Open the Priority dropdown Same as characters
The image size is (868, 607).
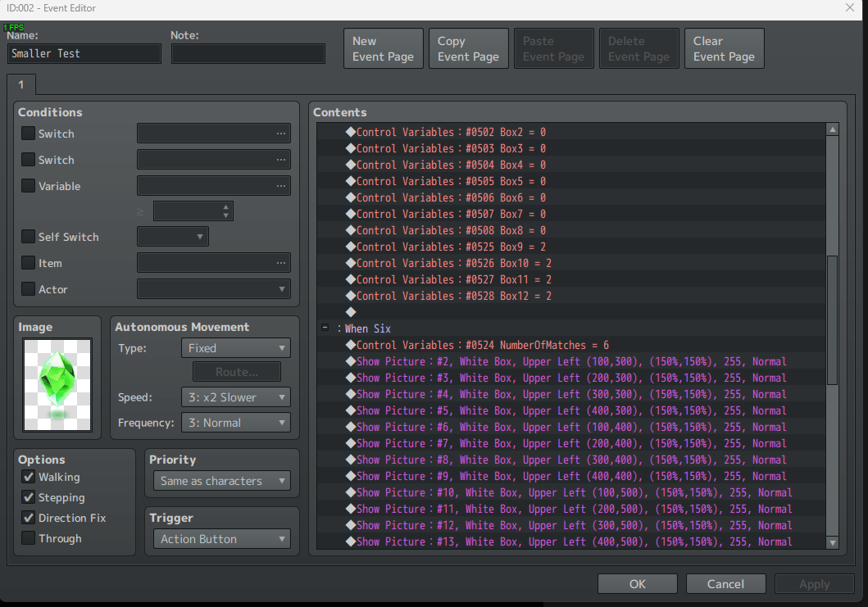(221, 481)
